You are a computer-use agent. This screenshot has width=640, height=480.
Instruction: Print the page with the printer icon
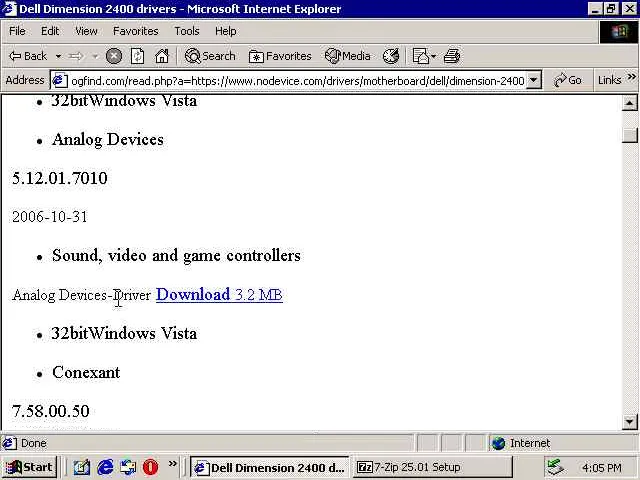point(452,56)
